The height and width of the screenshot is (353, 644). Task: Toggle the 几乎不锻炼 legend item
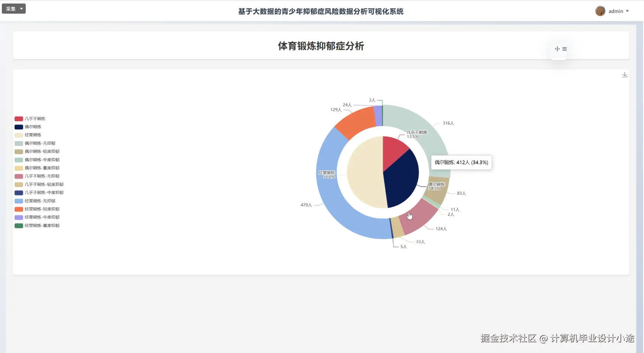click(x=35, y=118)
